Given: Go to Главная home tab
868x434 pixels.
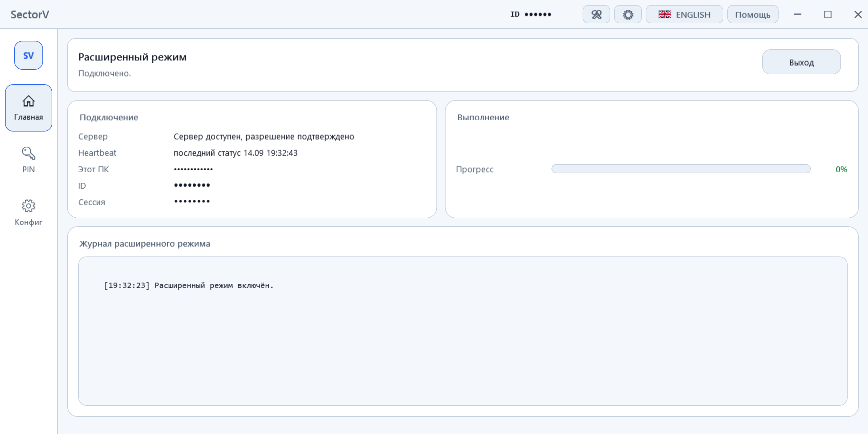Looking at the screenshot, I should (29, 108).
